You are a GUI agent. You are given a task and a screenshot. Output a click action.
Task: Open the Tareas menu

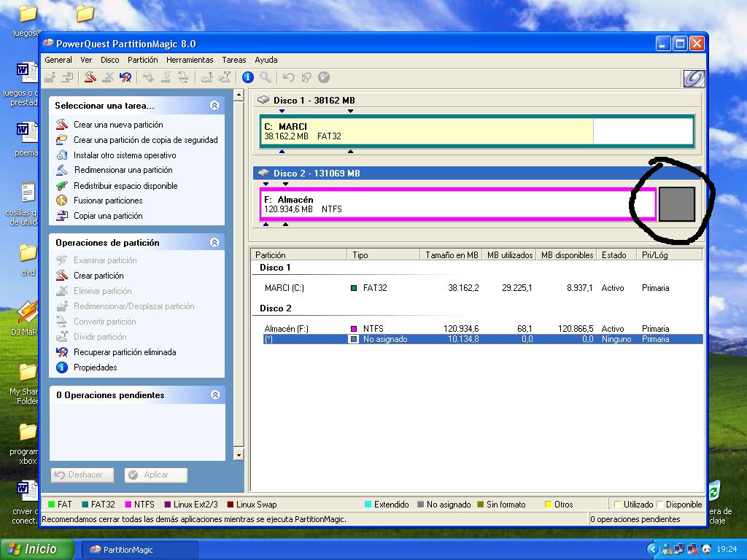pyautogui.click(x=234, y=60)
